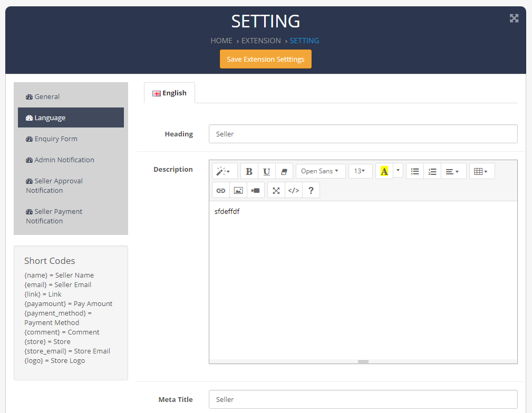Toggle editor fullscreen mode icon

point(276,190)
